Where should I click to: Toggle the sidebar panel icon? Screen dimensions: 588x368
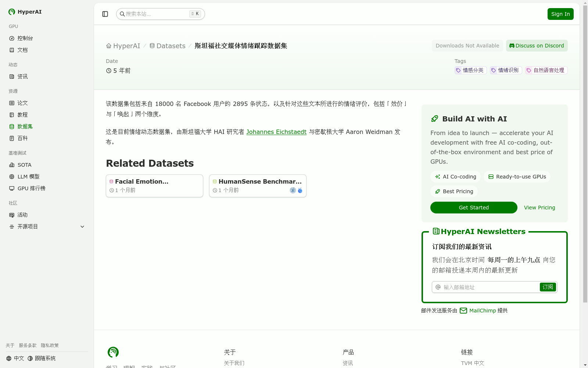point(105,14)
